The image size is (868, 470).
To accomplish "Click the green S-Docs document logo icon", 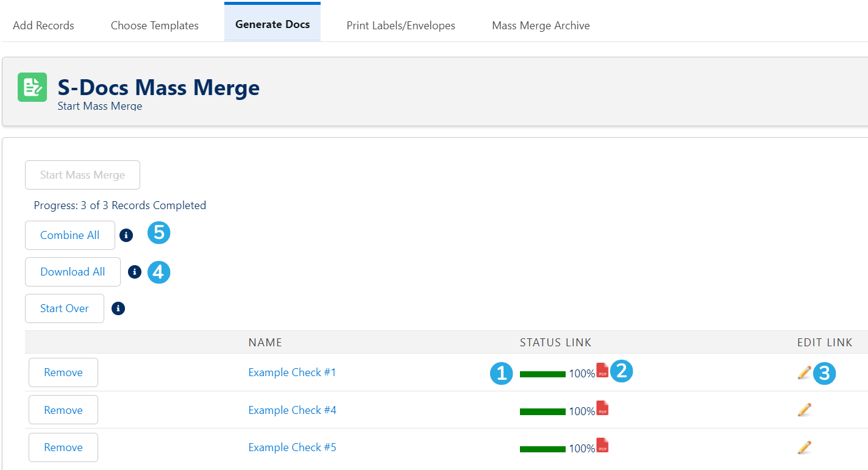I will pyautogui.click(x=32, y=87).
